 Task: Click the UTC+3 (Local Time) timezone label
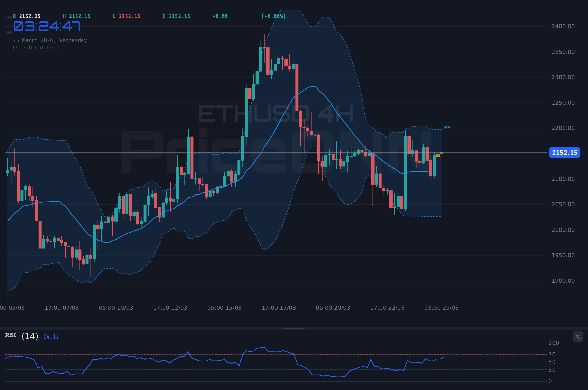pos(36,48)
